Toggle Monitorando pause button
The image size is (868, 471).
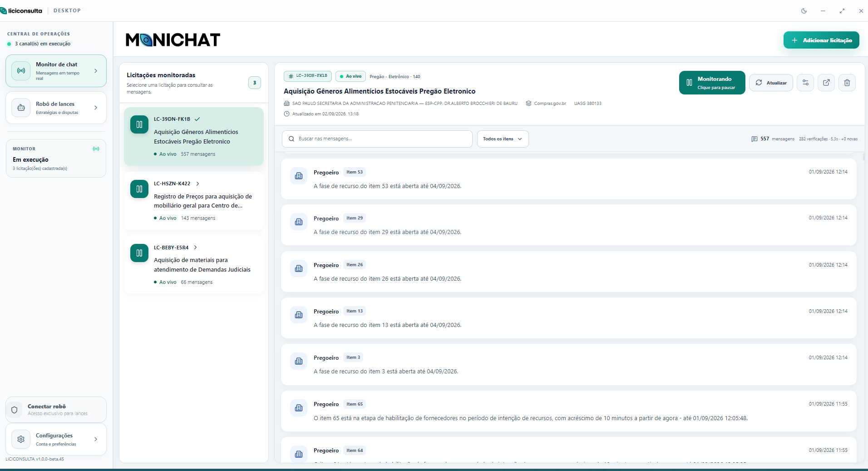(712, 83)
